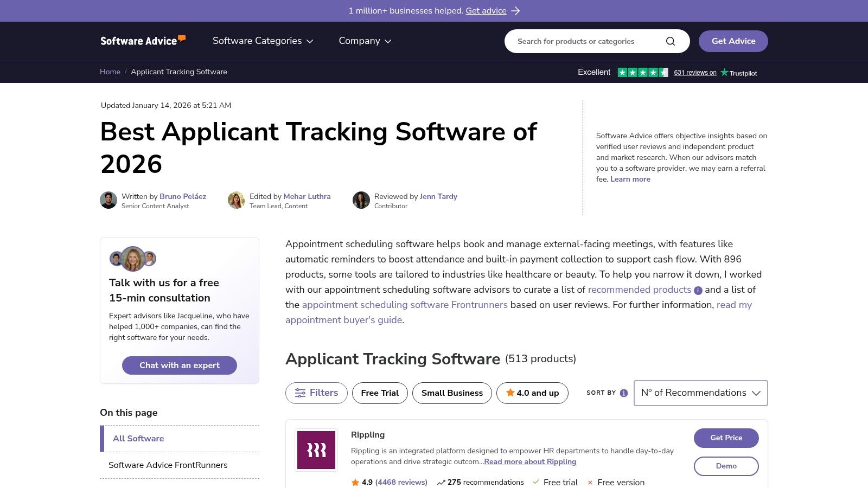Select the Rippling logo thumbnail

point(316,450)
